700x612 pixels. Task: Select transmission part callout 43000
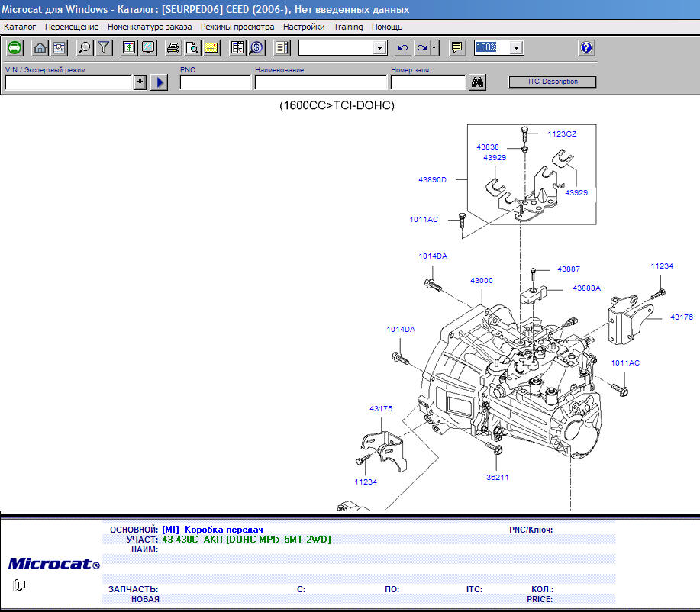482,281
